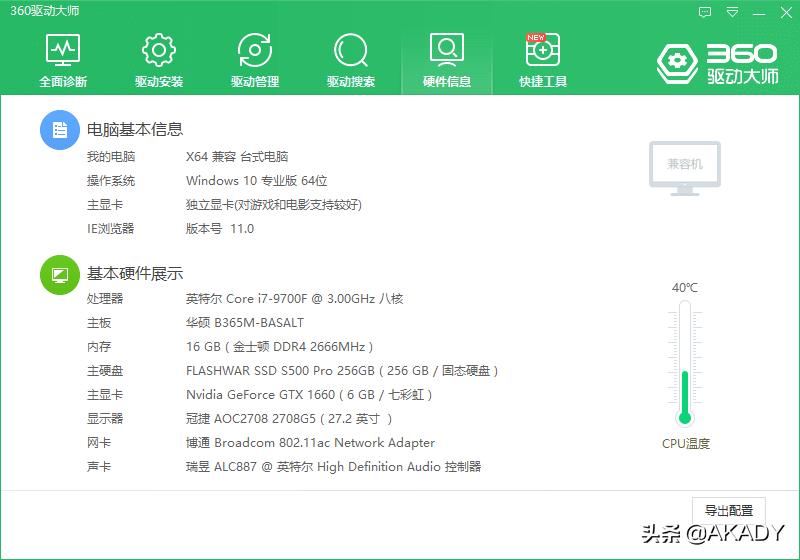Switch to 驱动安装 driver install tab
The width and height of the screenshot is (800, 560).
coord(159,60)
